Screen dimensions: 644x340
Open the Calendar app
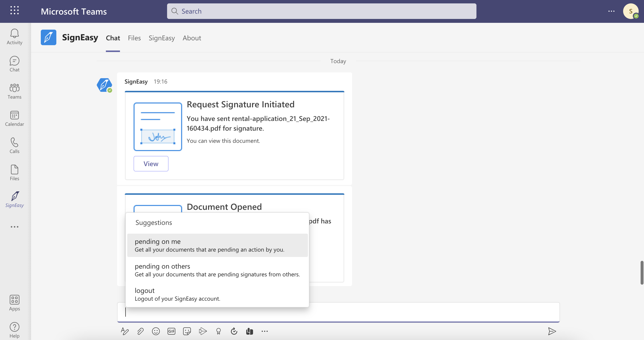click(15, 118)
